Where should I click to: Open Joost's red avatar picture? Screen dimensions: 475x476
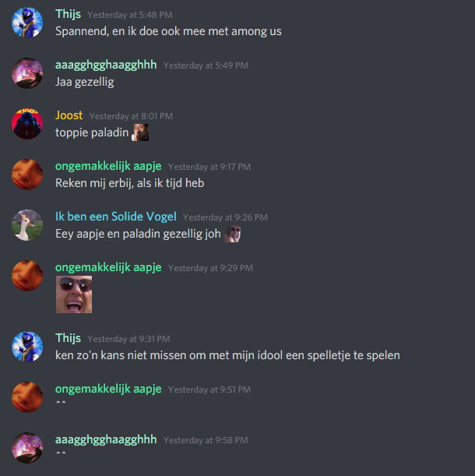[x=27, y=124]
